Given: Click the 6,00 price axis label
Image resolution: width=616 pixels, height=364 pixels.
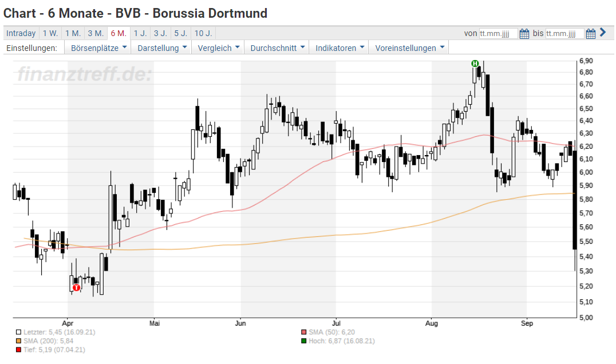Looking at the screenshot, I should click(x=586, y=172).
